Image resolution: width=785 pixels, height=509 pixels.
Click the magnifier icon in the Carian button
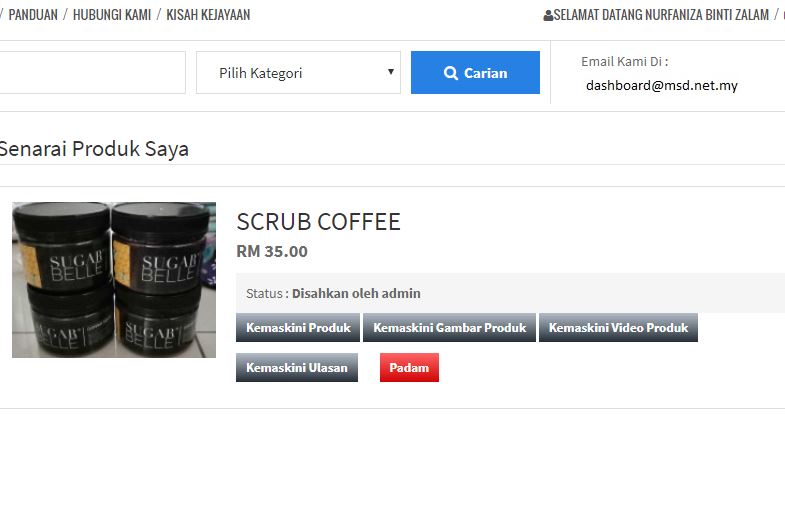451,73
